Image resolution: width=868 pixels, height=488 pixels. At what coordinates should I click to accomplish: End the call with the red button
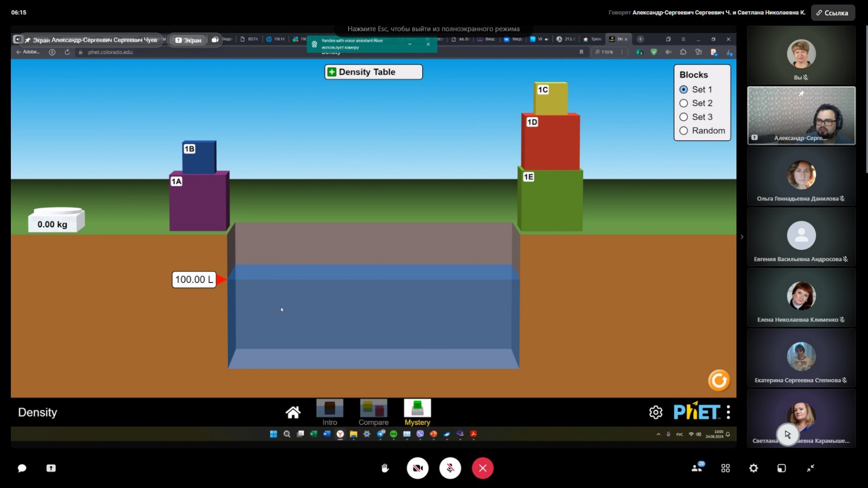(483, 468)
